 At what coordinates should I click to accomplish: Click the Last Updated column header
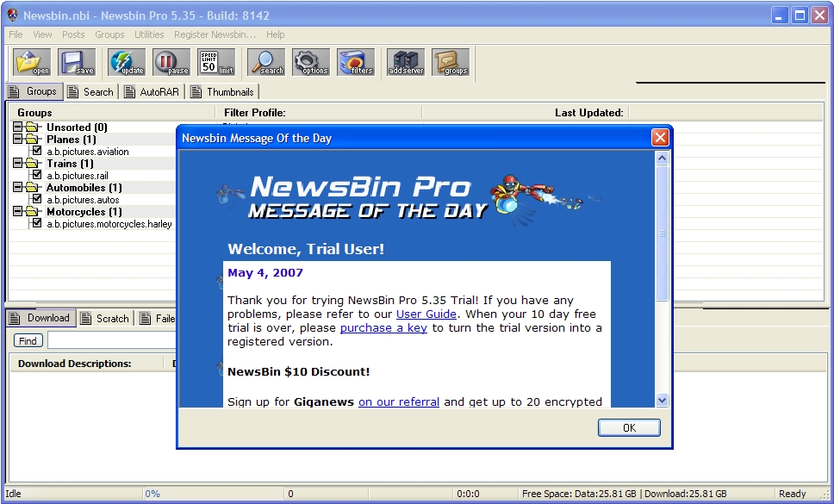point(526,113)
